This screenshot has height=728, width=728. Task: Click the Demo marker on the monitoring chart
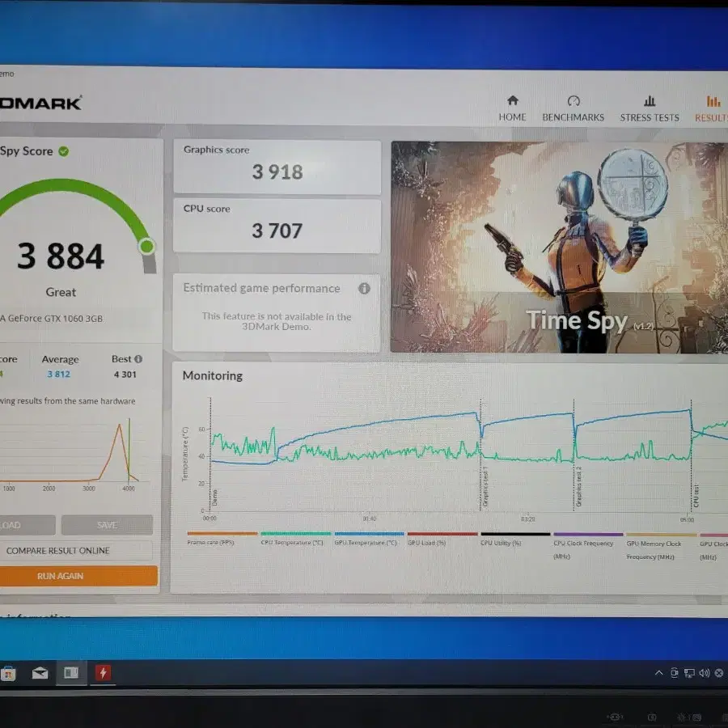214,498
